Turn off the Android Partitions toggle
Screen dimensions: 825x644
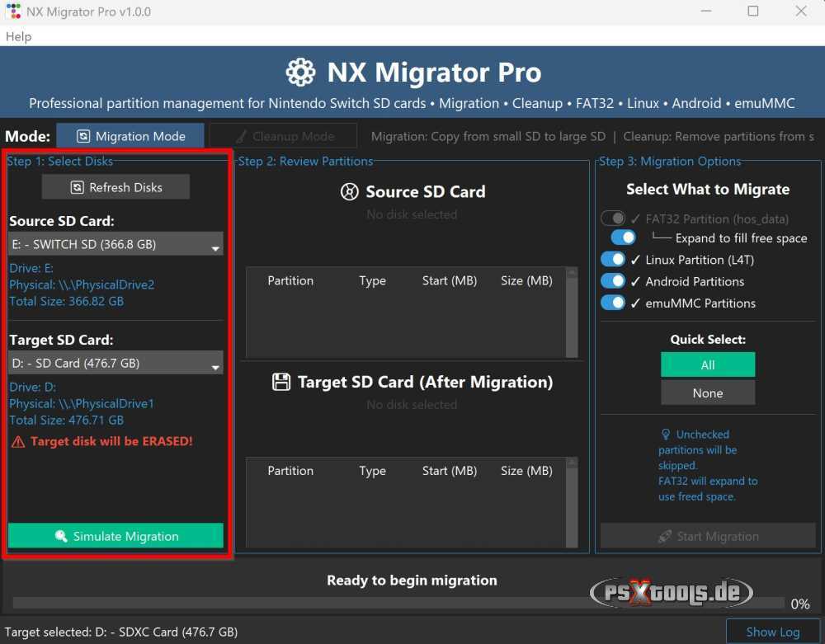tap(614, 280)
